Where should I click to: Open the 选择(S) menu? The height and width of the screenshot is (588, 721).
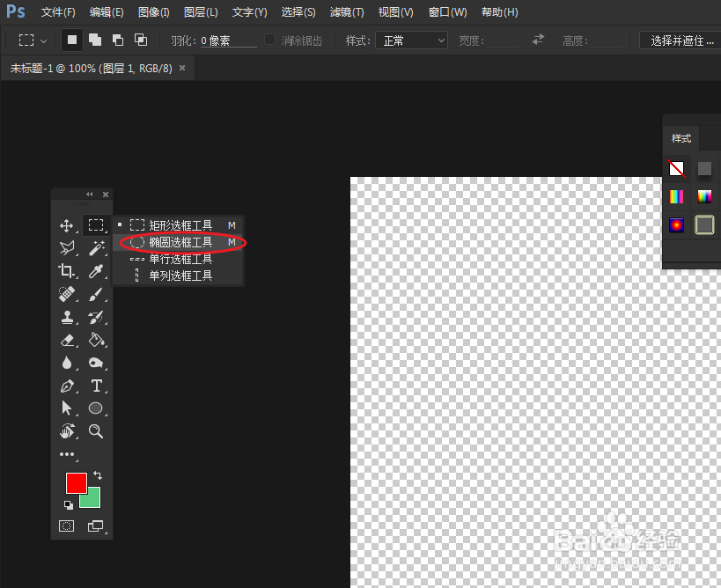(298, 12)
